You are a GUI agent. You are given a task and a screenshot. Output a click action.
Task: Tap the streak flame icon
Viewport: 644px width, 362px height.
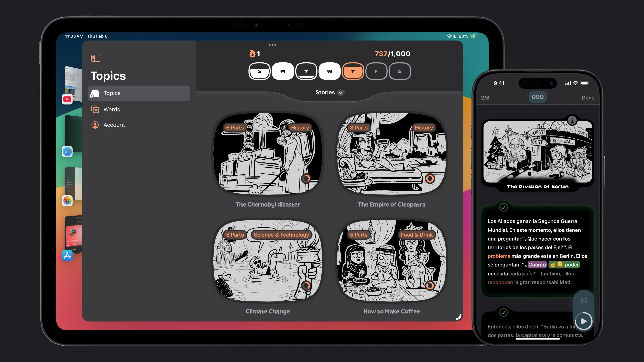point(252,54)
